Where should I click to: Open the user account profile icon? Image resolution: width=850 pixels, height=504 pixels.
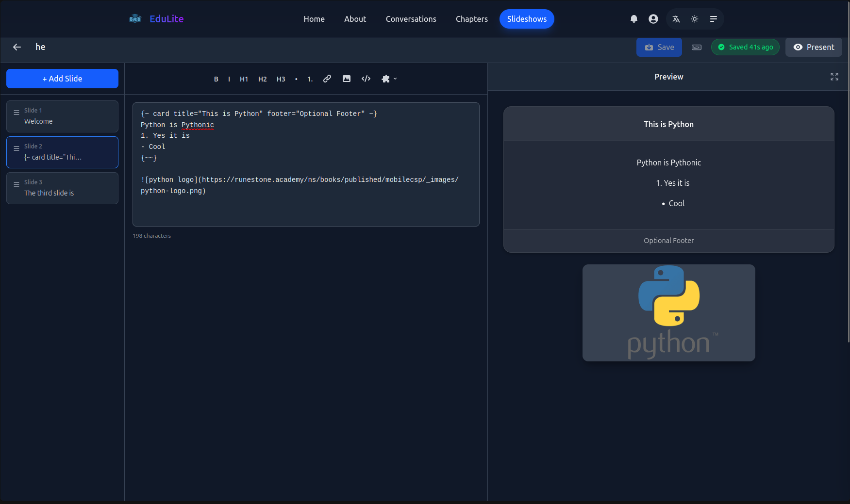[653, 19]
